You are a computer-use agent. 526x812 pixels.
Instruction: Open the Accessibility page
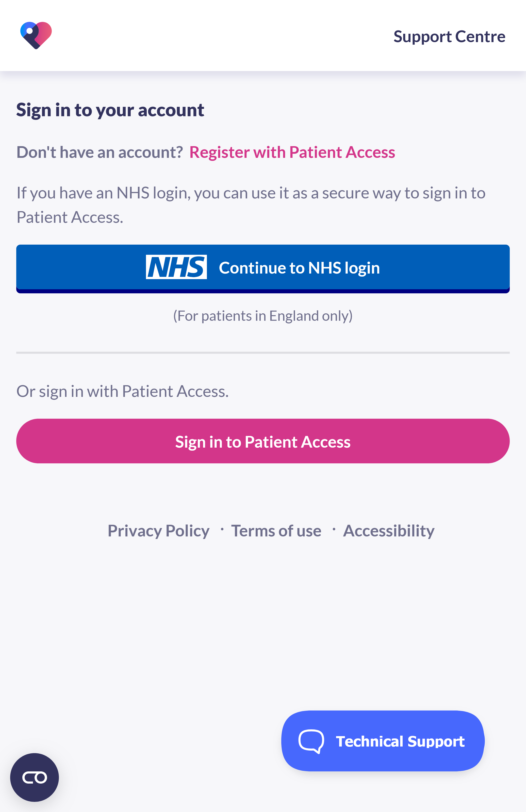click(388, 530)
